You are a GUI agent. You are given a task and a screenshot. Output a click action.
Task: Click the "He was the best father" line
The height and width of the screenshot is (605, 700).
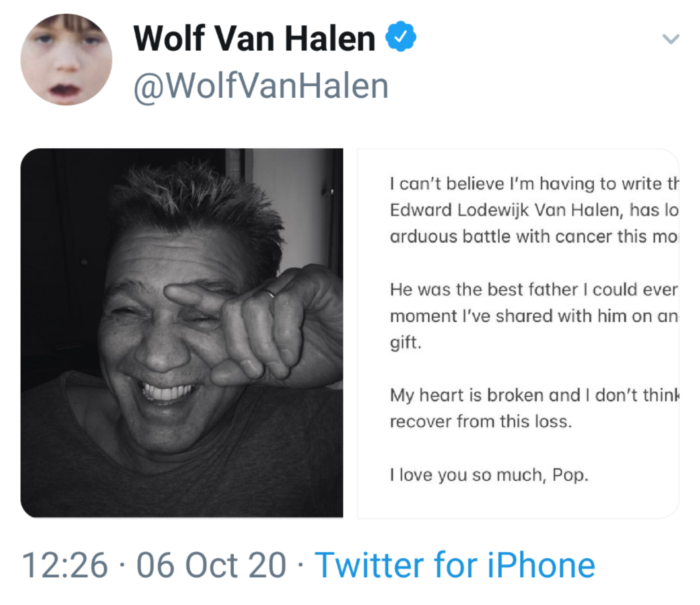tap(533, 290)
